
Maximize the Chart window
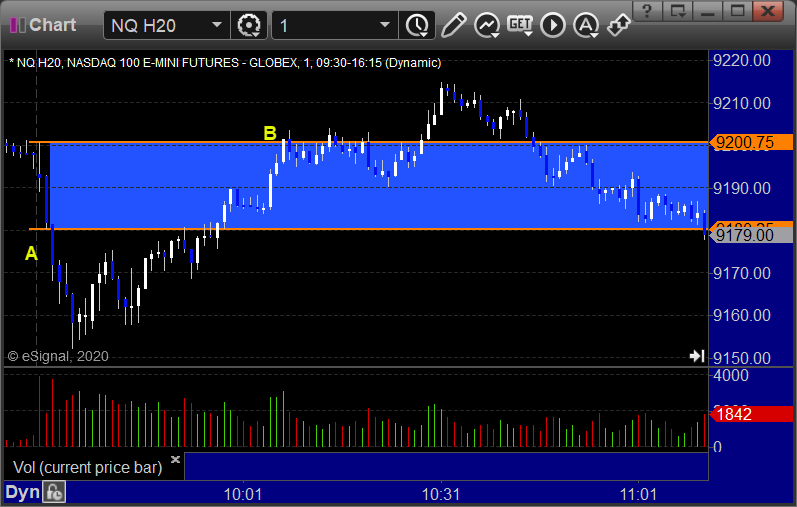coord(737,11)
